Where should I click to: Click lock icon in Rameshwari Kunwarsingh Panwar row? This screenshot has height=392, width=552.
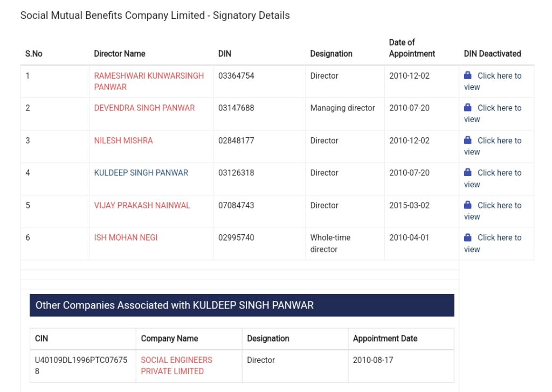click(467, 75)
